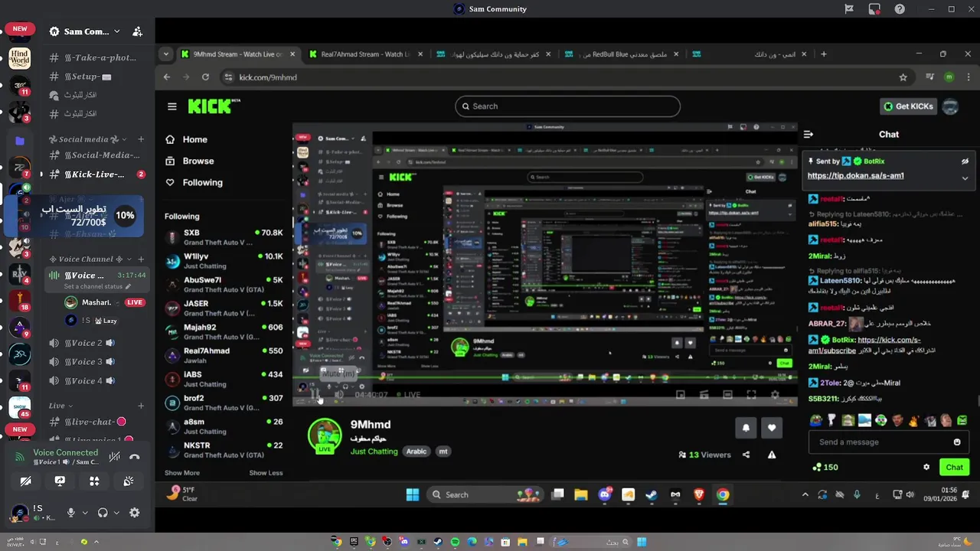This screenshot has height=551, width=980.
Task: Send message with green Chat button
Action: coord(954,467)
